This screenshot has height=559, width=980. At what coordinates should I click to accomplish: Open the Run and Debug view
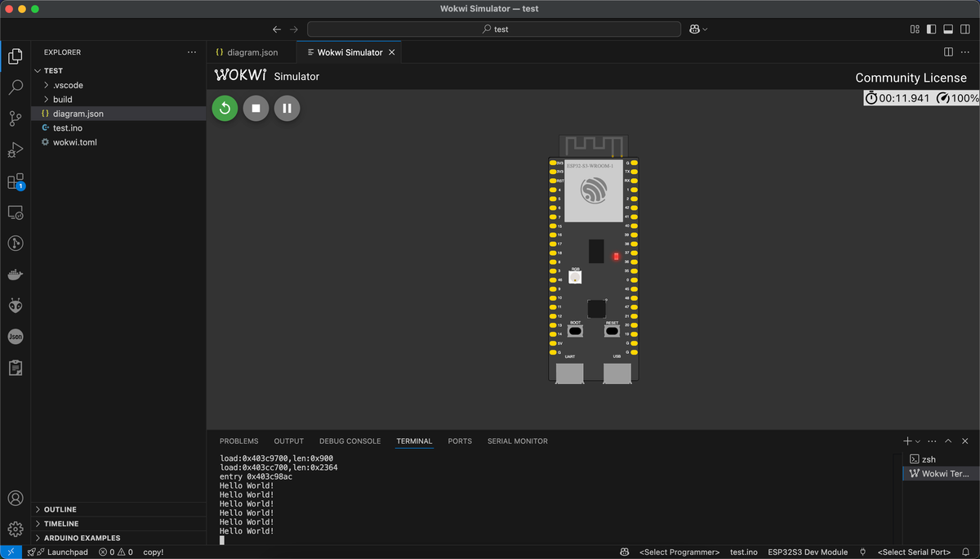16,150
